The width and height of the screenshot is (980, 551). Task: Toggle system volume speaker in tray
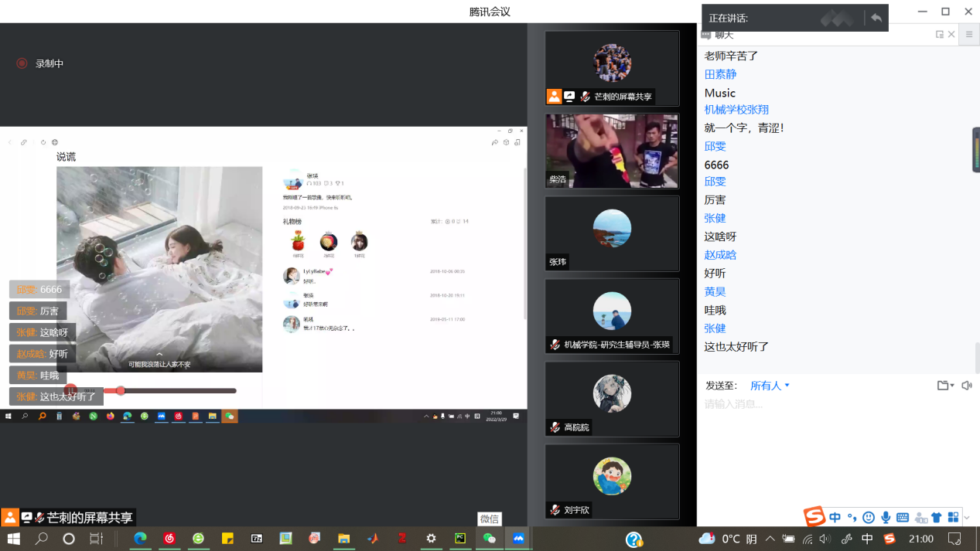pyautogui.click(x=825, y=539)
